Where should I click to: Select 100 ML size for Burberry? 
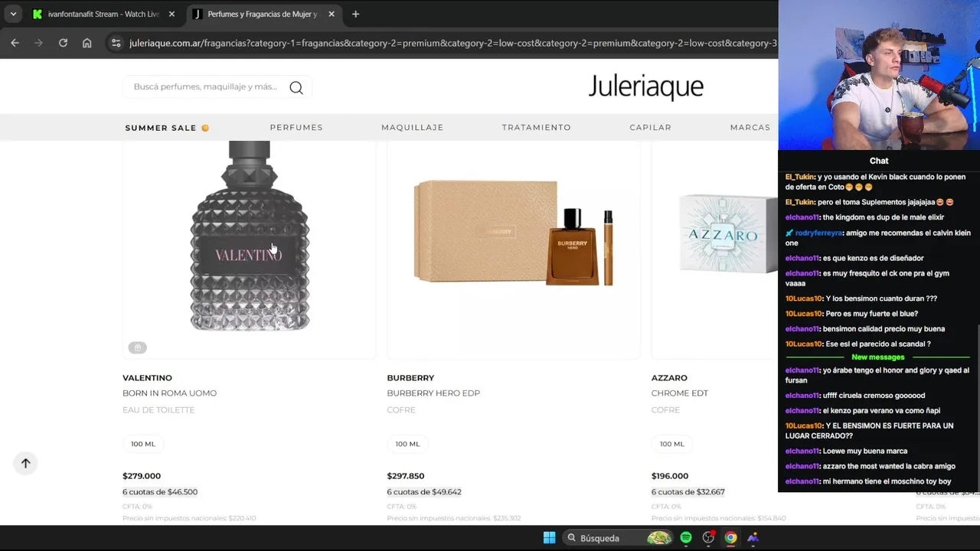407,444
